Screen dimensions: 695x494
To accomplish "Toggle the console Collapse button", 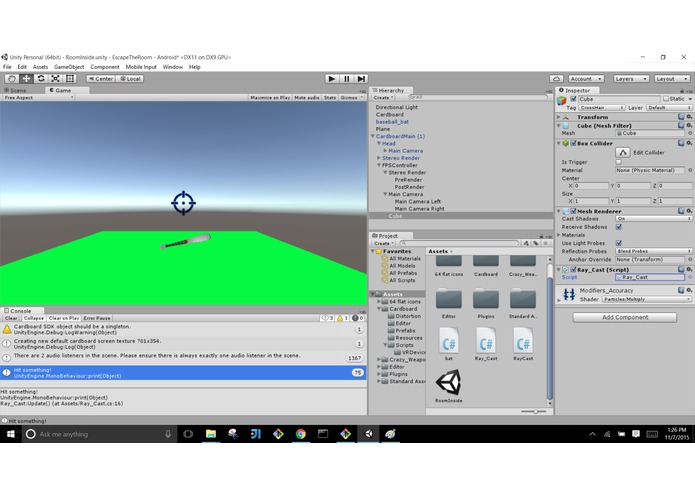I will pyautogui.click(x=34, y=318).
